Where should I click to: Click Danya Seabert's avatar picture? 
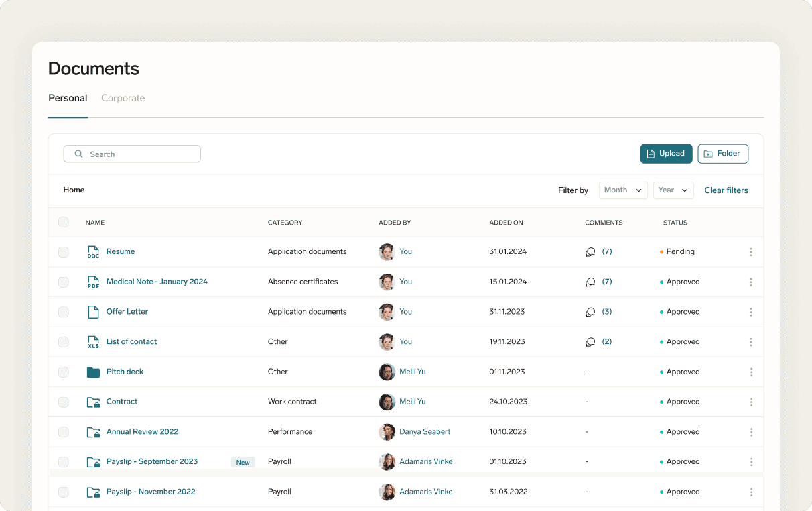(x=387, y=432)
